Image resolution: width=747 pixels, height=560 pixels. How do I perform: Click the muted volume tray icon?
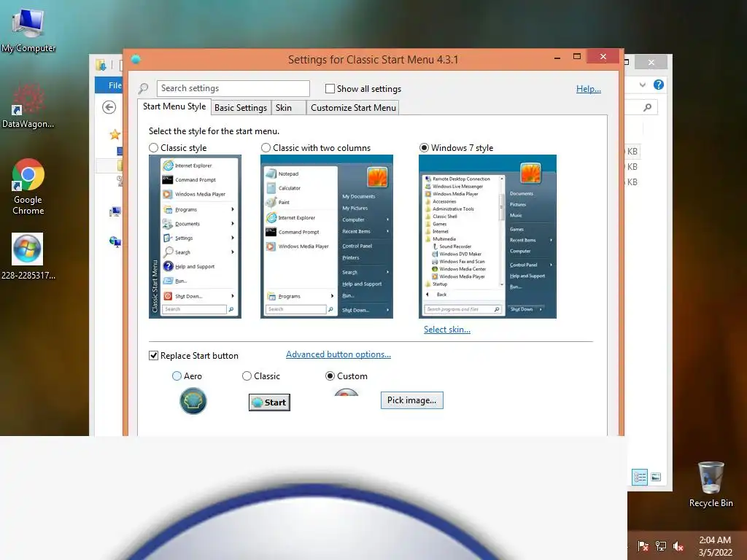(678, 545)
